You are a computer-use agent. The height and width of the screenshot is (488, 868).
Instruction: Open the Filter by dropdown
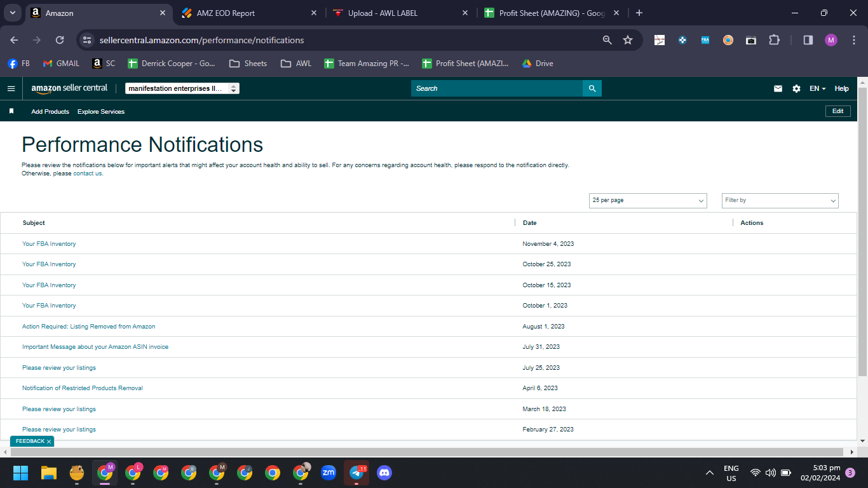(x=780, y=200)
